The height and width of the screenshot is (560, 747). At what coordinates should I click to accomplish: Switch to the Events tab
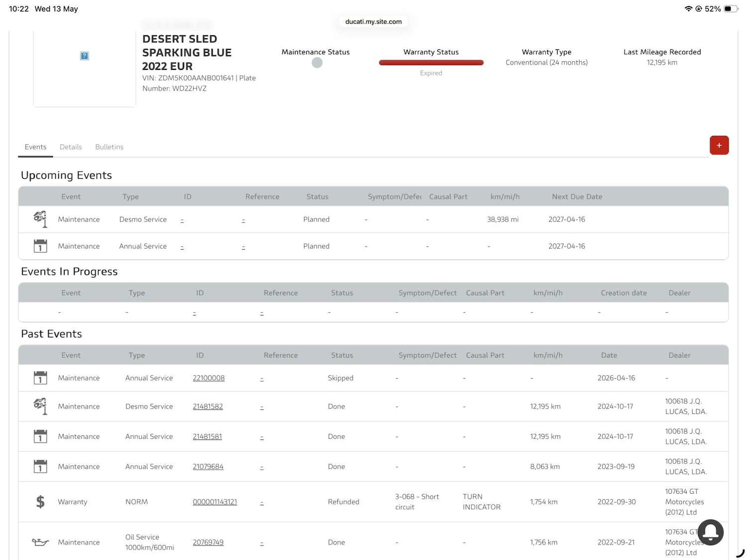tap(35, 147)
